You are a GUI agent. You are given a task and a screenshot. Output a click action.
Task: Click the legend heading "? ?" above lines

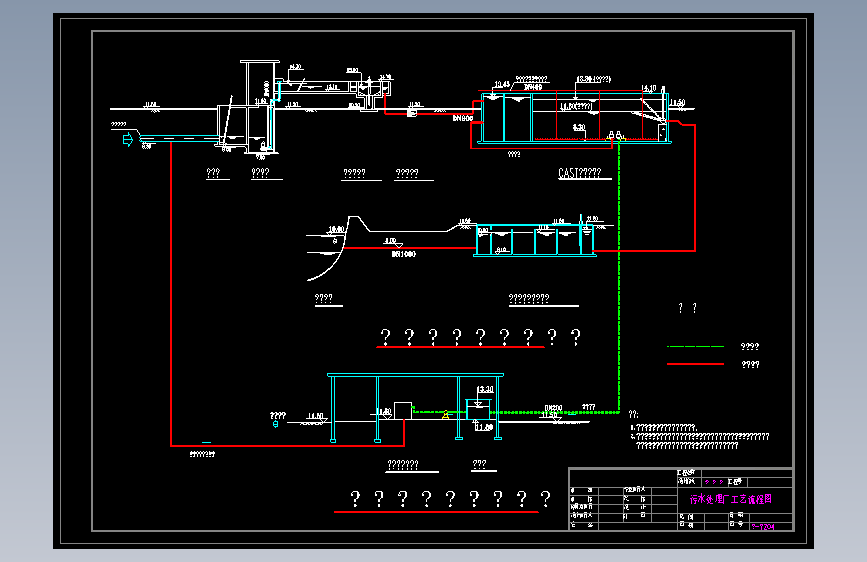pos(687,308)
